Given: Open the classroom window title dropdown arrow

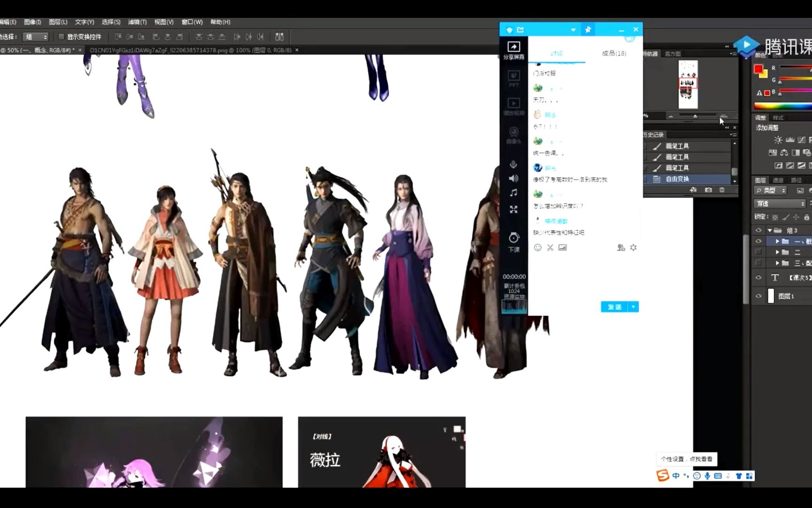Looking at the screenshot, I should point(573,30).
